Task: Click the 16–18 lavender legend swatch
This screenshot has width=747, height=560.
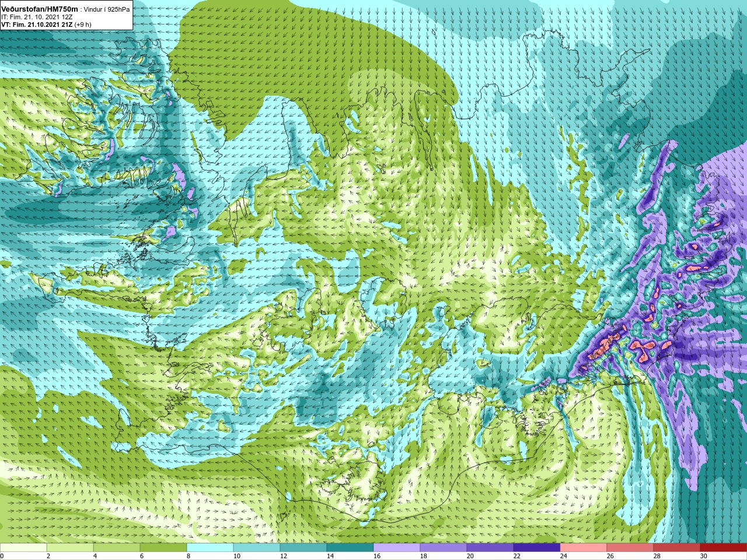Action: point(397,548)
